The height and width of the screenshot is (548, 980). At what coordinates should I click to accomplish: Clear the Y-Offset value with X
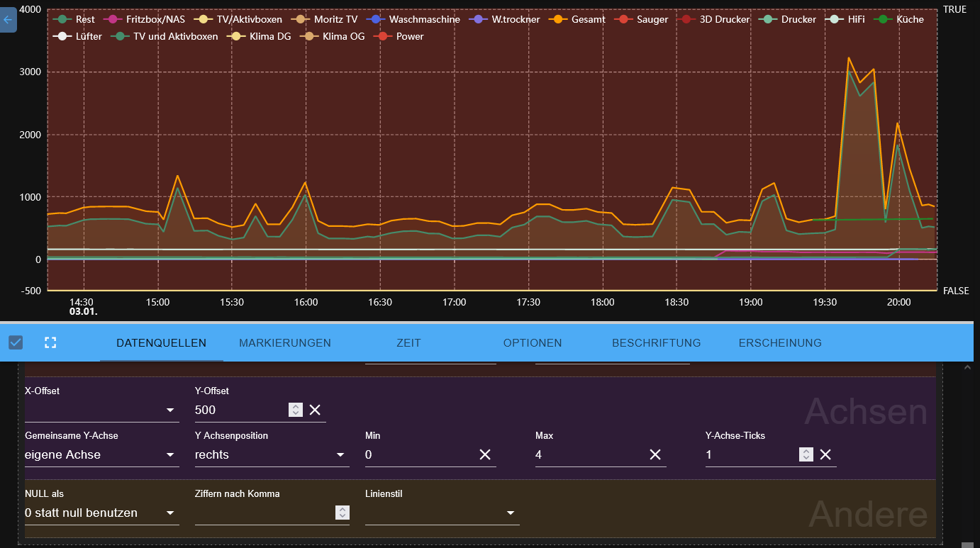click(315, 410)
